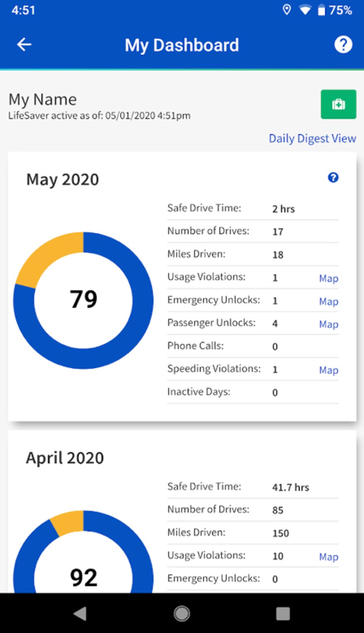Screen dimensions: 364x633
Task: Tap the location icon in status bar
Action: (x=286, y=10)
